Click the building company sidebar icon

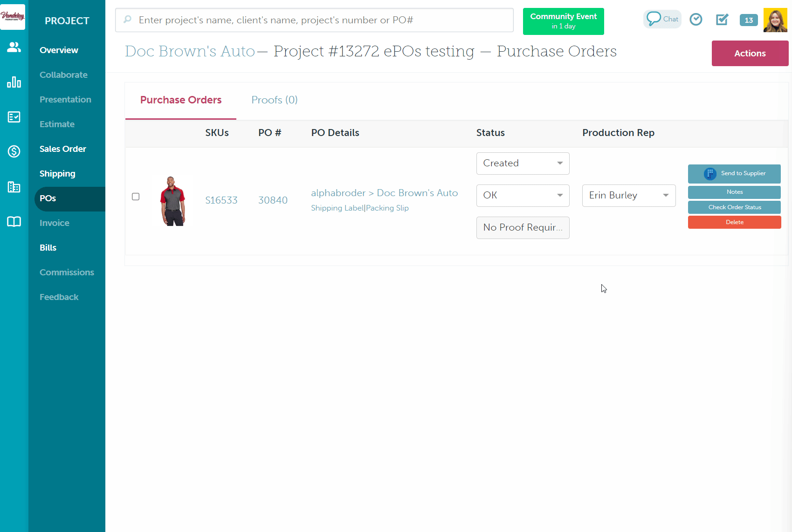click(x=14, y=187)
